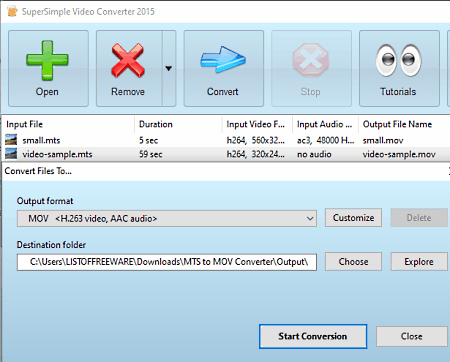Sort by Input File column header
This screenshot has height=362, width=450.
click(x=68, y=124)
